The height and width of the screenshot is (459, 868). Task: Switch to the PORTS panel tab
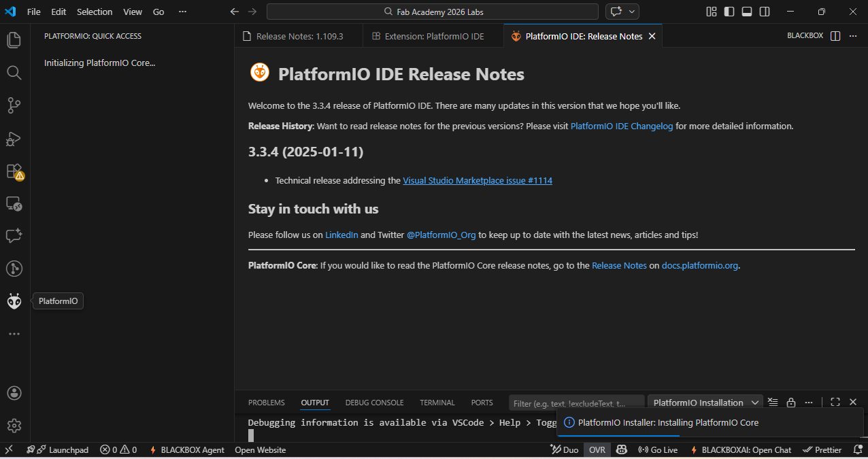point(482,403)
